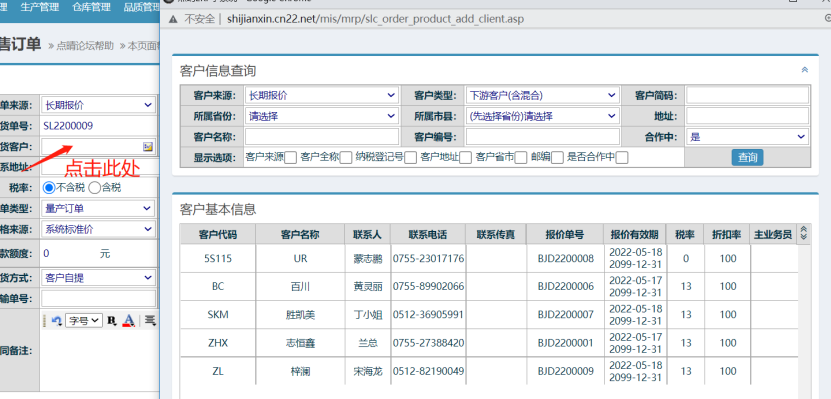The image size is (831, 399).
Task: Enable the 纳税登记号 checkbox
Action: click(x=410, y=157)
